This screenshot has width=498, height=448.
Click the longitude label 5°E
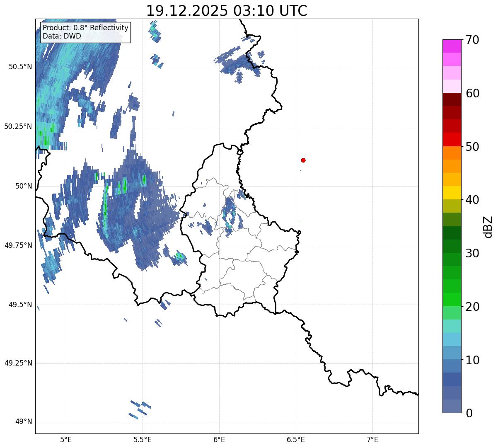pos(66,439)
